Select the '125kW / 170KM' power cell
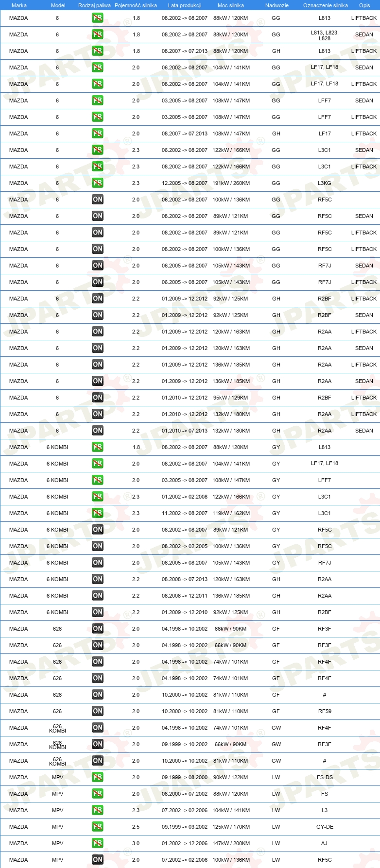The width and height of the screenshot is (380, 868). point(231,827)
